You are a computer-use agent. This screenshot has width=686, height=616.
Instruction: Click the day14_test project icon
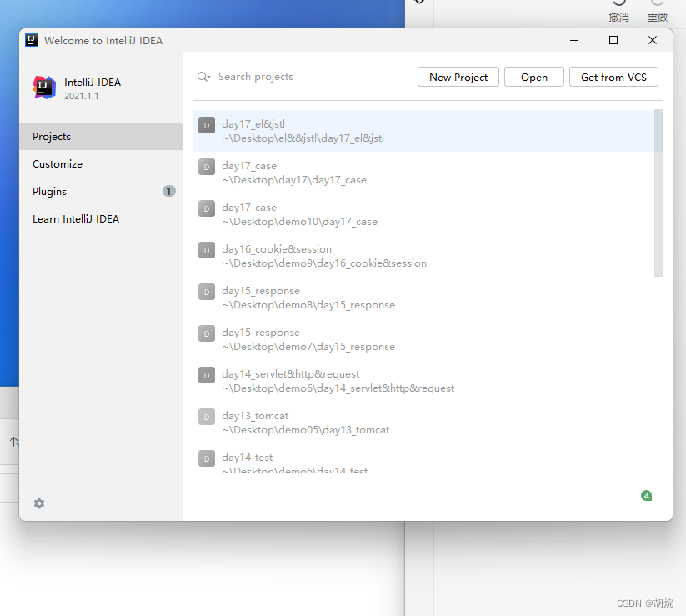pos(207,458)
